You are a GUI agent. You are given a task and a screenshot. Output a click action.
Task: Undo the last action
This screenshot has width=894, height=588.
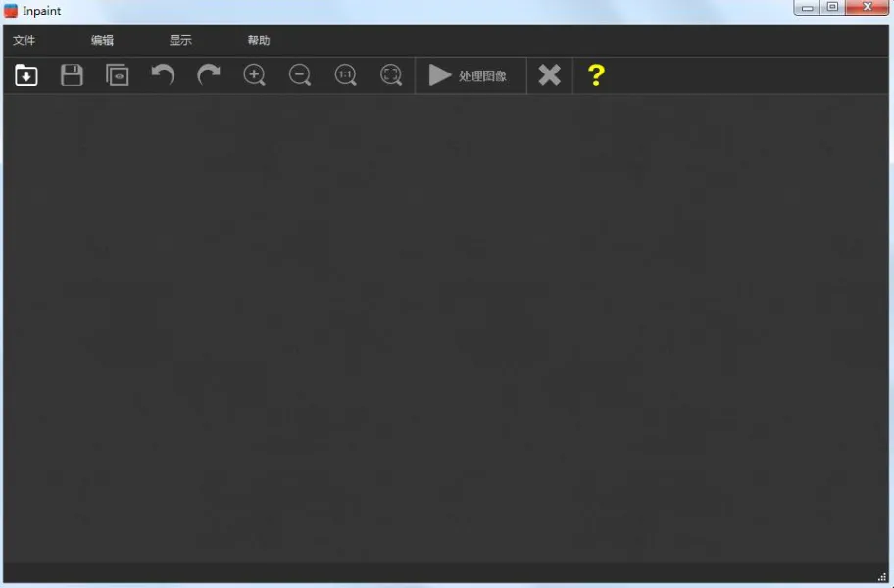click(x=163, y=75)
